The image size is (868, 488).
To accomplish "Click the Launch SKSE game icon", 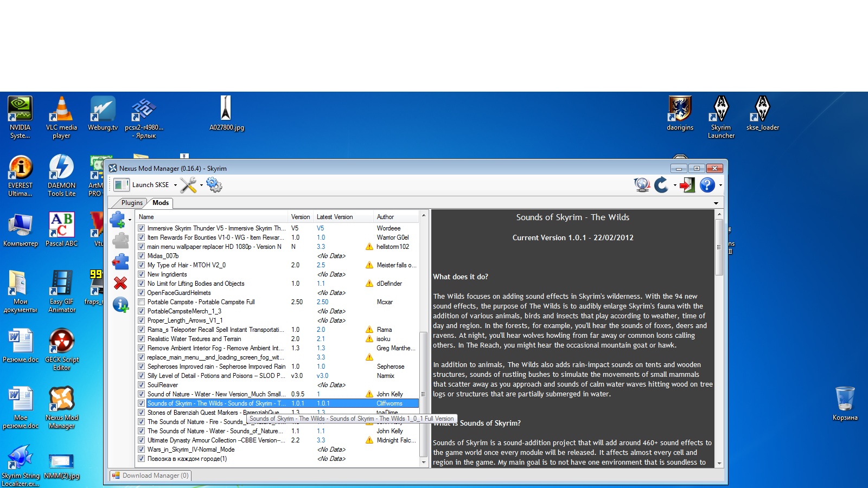I will tap(121, 185).
